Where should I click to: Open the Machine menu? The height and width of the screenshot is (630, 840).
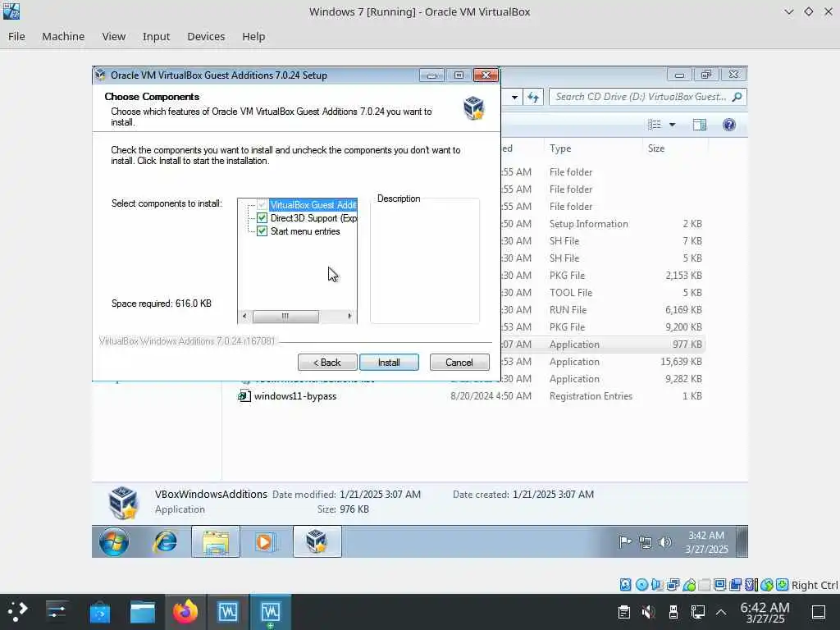pyautogui.click(x=63, y=36)
